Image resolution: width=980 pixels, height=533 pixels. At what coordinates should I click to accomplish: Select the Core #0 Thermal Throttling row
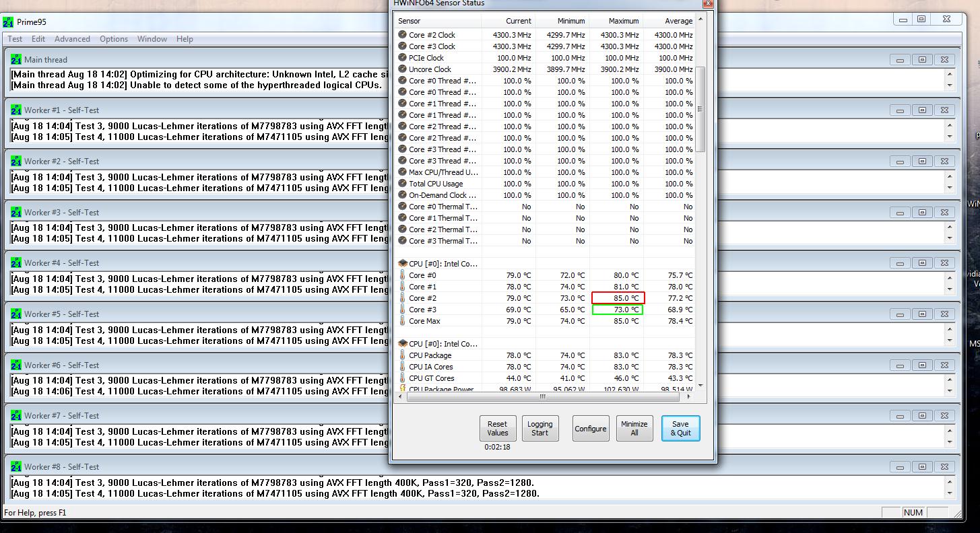pos(544,207)
